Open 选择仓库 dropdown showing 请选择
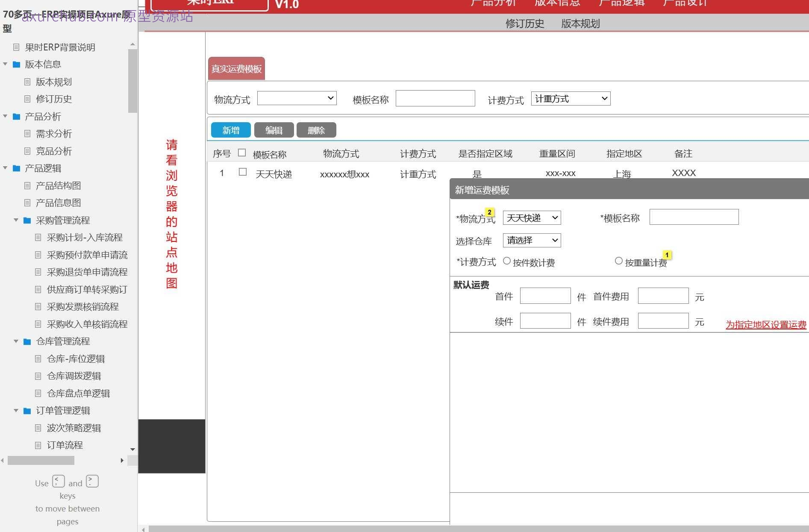 pos(532,240)
